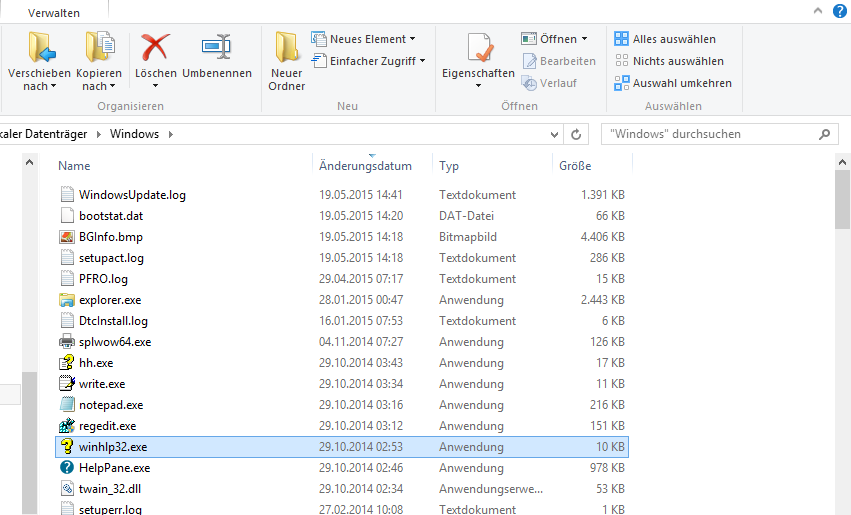The height and width of the screenshot is (515, 851).
Task: Sort by Änderungsdatum column header
Action: (x=365, y=166)
